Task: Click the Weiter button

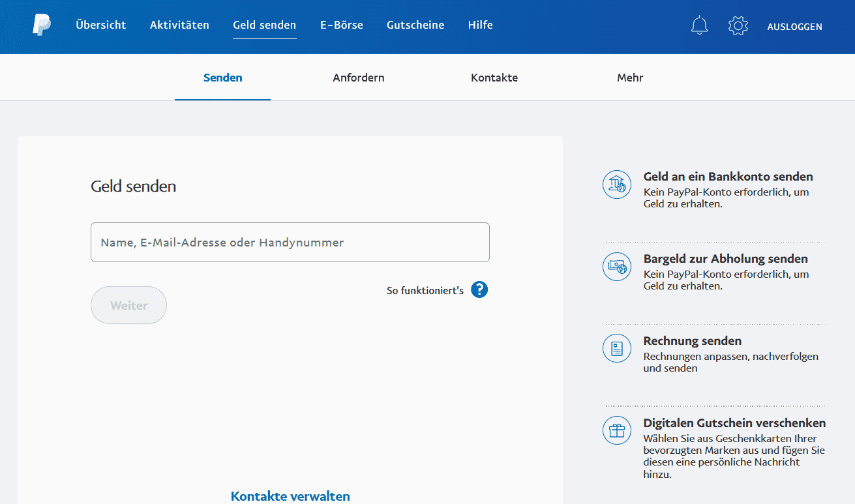Action: pos(128,305)
